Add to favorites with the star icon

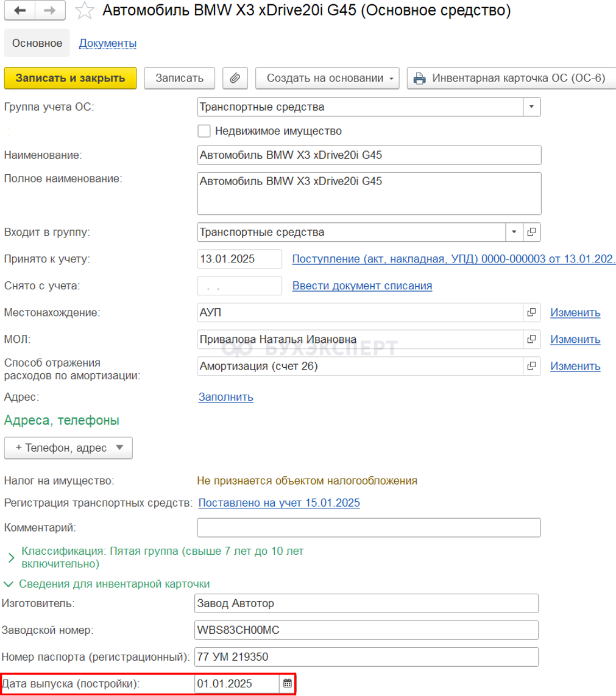(x=84, y=10)
